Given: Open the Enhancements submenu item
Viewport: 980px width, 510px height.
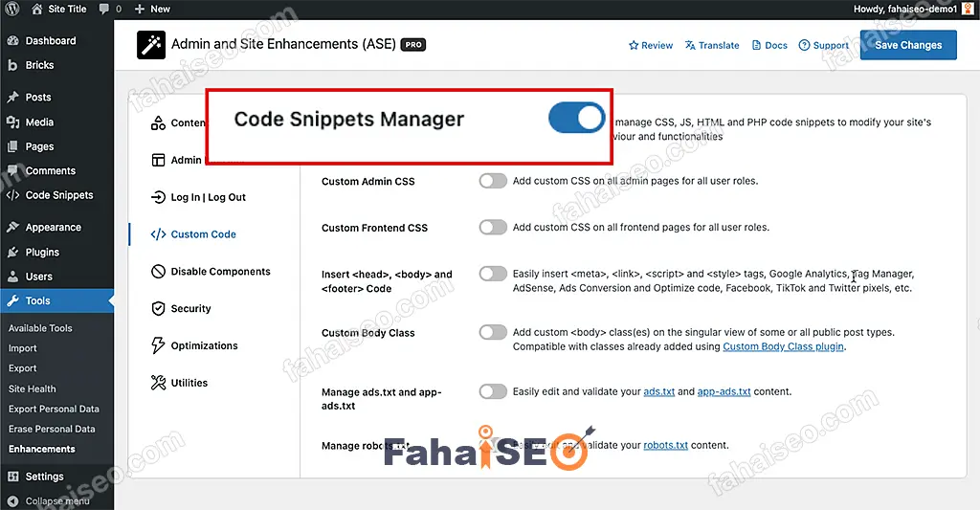Looking at the screenshot, I should [x=42, y=449].
